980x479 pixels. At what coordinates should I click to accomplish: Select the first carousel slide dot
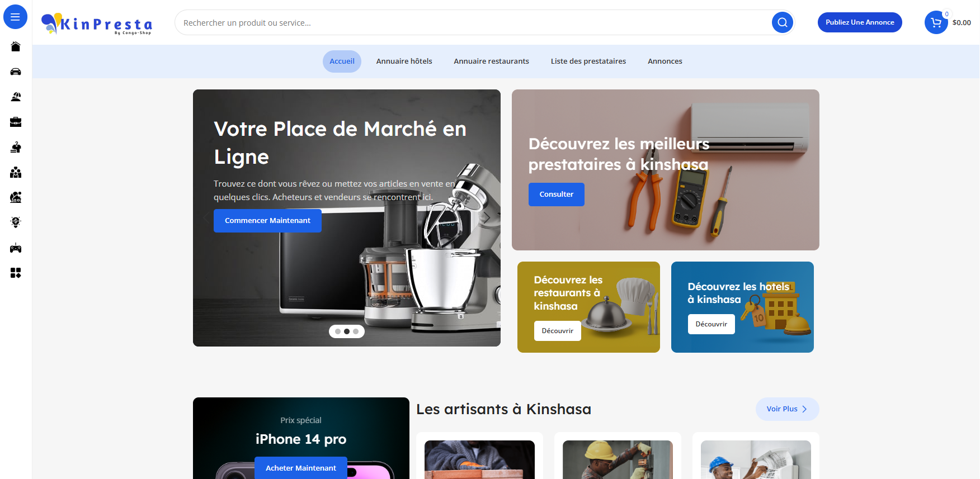[338, 331]
